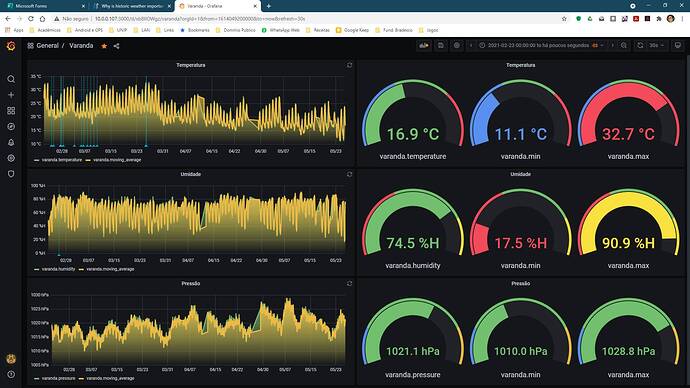Screen dimensions: 690x388
Task: Zoom out the time range
Action: tap(624, 45)
